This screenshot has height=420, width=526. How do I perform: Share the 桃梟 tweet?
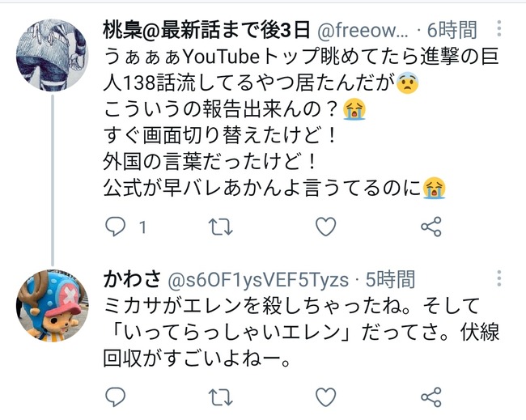click(x=431, y=227)
